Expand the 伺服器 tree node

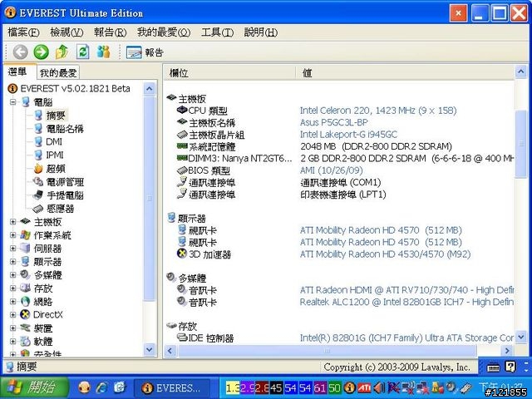[13, 249]
